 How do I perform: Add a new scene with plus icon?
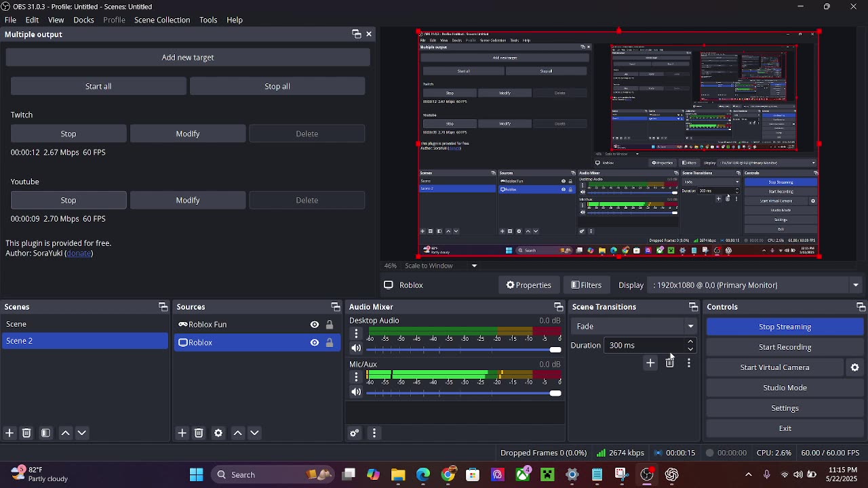tap(9, 433)
